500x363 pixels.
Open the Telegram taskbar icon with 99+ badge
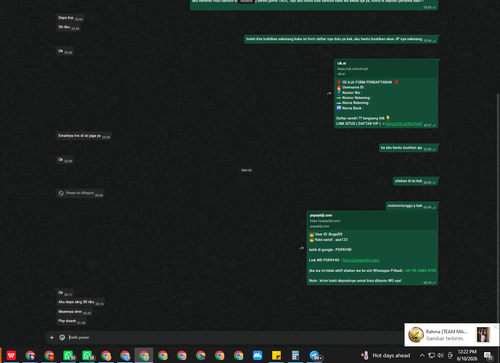tap(315, 355)
